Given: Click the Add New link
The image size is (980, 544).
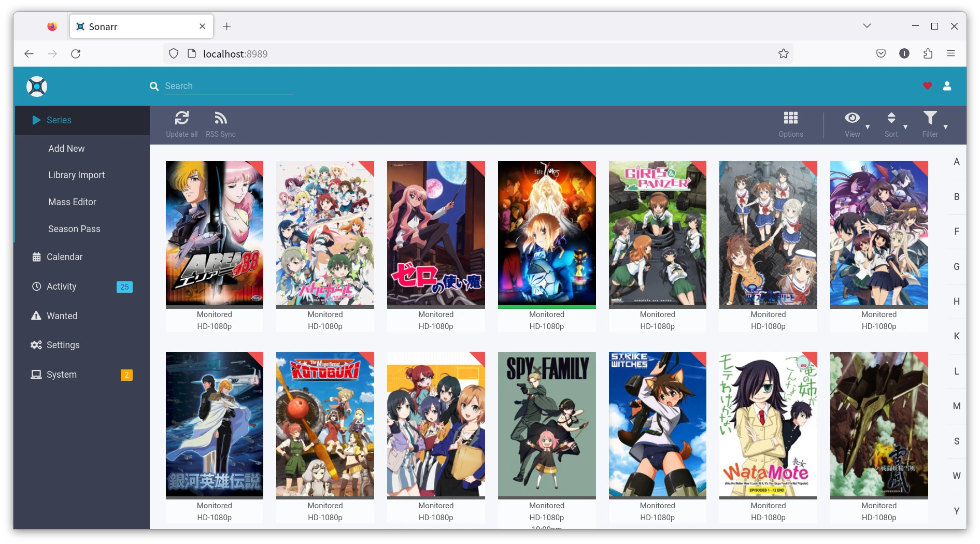Looking at the screenshot, I should 66,149.
